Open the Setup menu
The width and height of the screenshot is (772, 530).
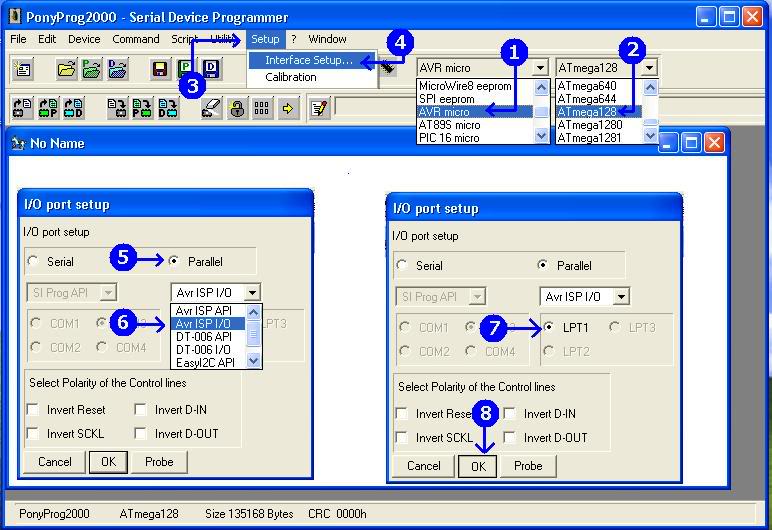pyautogui.click(x=265, y=39)
